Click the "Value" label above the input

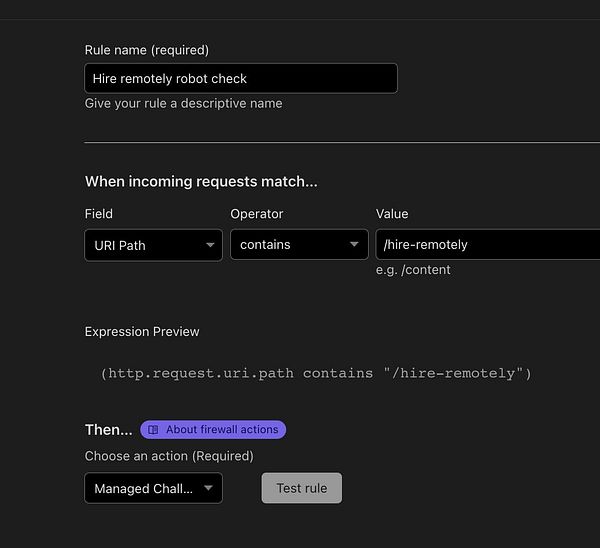pos(392,214)
